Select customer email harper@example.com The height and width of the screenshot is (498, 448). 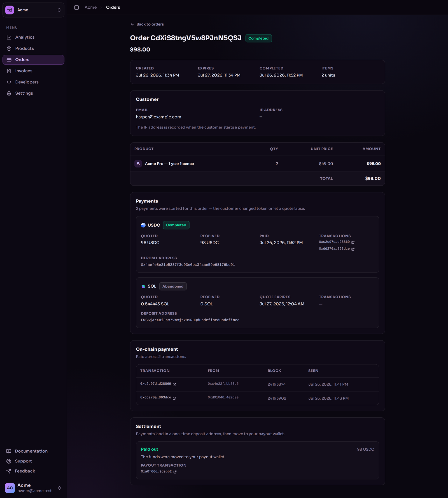pos(158,117)
